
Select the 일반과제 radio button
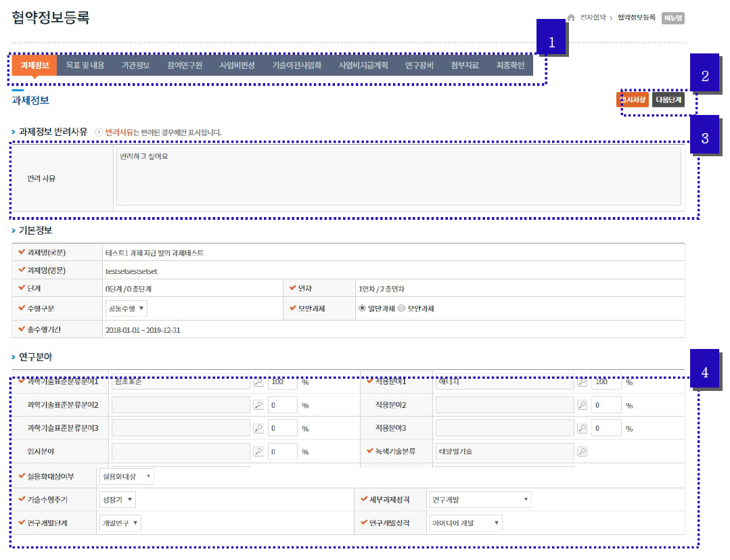[x=362, y=308]
